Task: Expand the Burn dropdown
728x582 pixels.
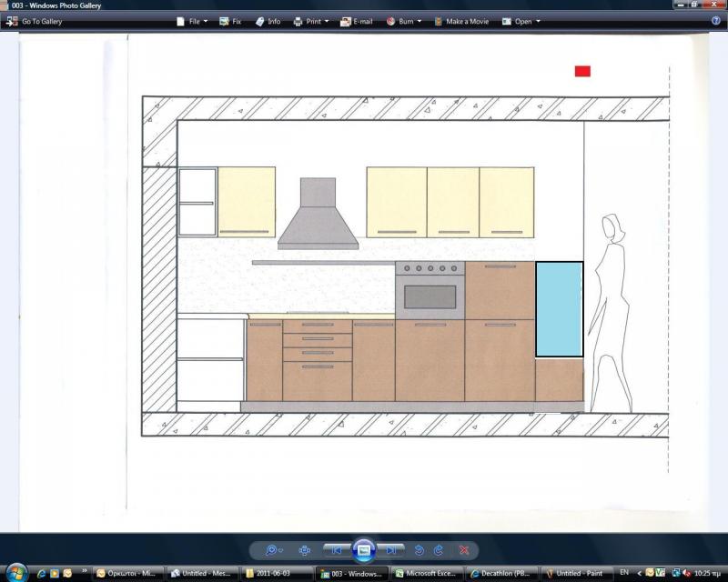Action: 404,21
